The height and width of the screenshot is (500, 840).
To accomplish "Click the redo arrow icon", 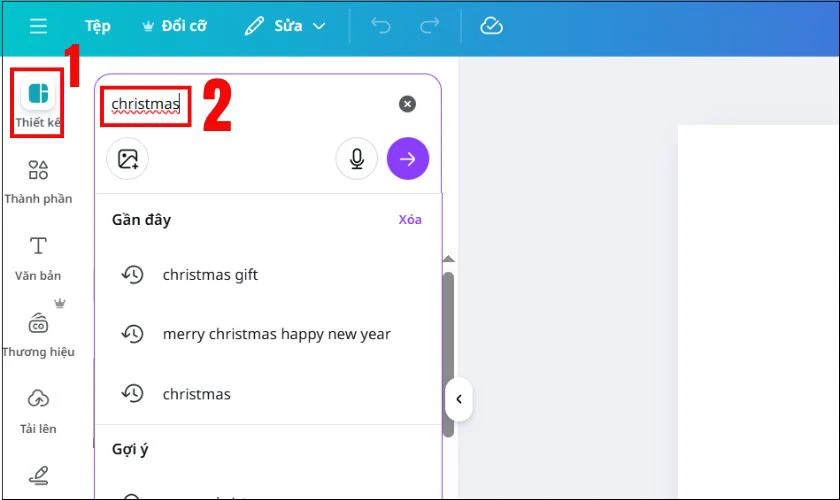I will coord(428,26).
